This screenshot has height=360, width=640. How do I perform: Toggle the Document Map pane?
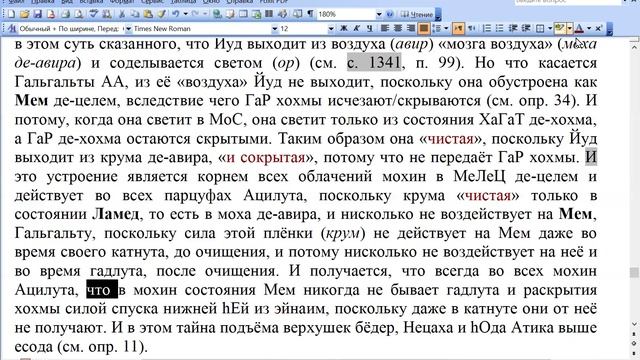pyautogui.click(x=297, y=14)
